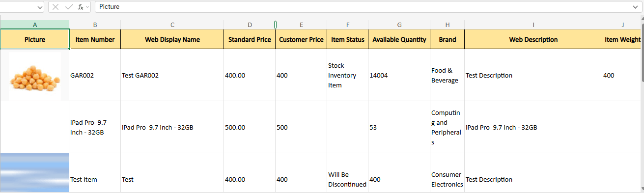Select column J header
Screen dimensions: 644x193
coord(622,25)
